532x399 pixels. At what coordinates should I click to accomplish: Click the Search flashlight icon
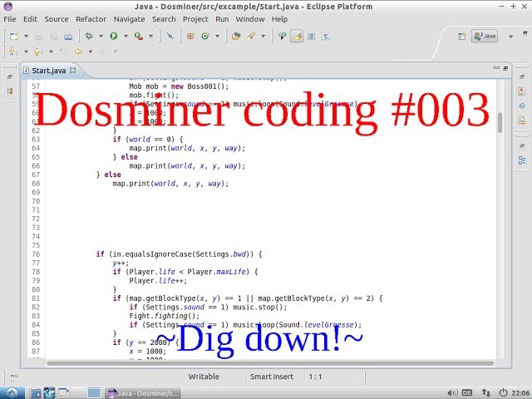251,36
